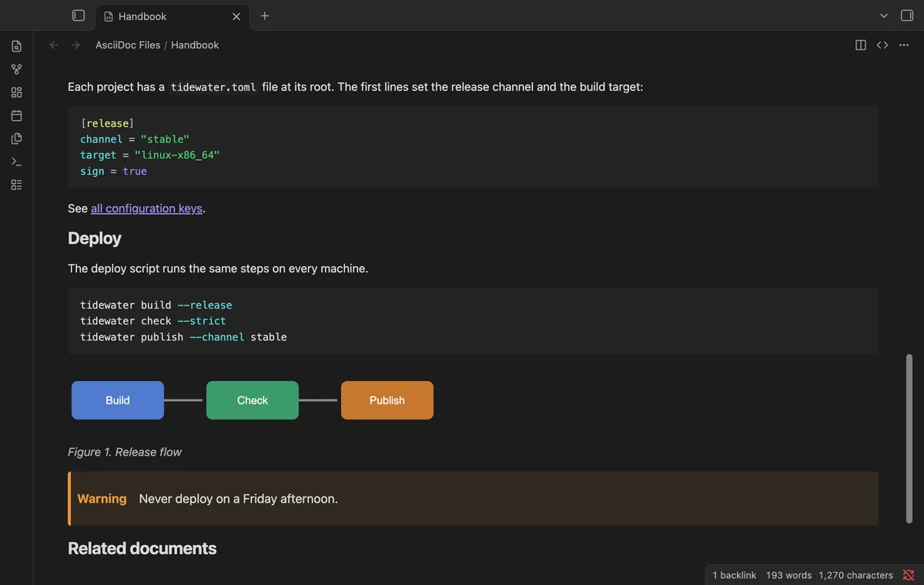Click the Warning admonition label
Screen dimensions: 924x585
pos(102,499)
